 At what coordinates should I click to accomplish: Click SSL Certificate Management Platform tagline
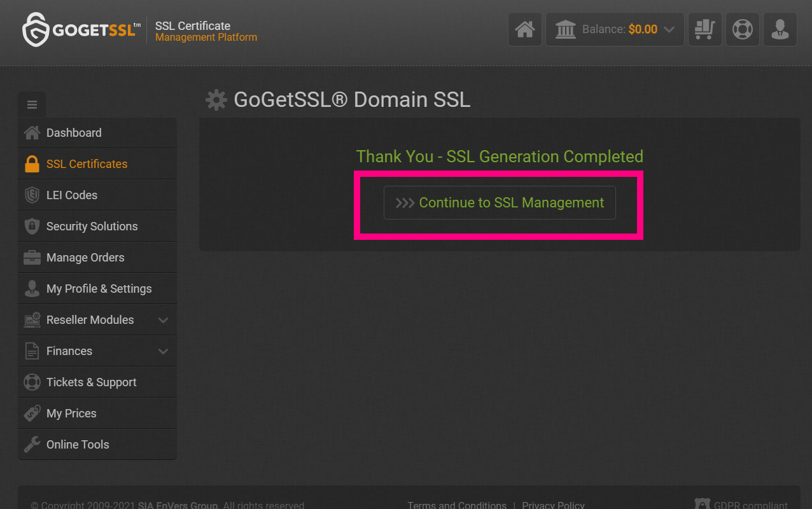tap(206, 31)
